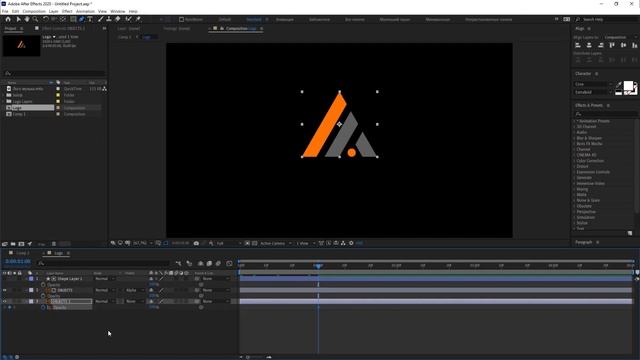Open the Window menu
Image resolution: width=640 pixels, height=360 pixels.
(118, 11)
